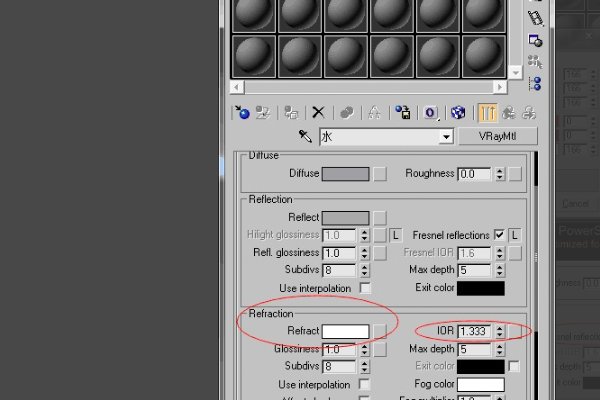Click the refraction Subdivs spinner arrows
Viewport: 600px width, 400px height.
click(x=364, y=366)
